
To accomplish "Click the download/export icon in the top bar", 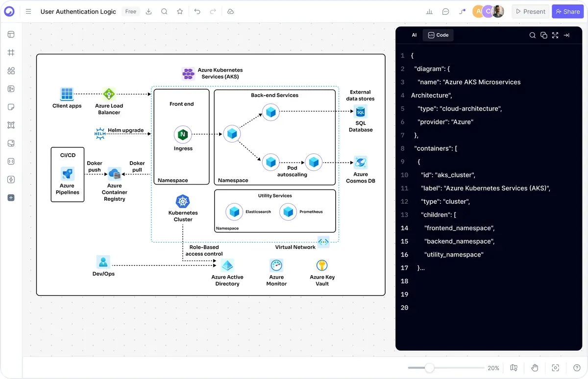I will [x=149, y=11].
